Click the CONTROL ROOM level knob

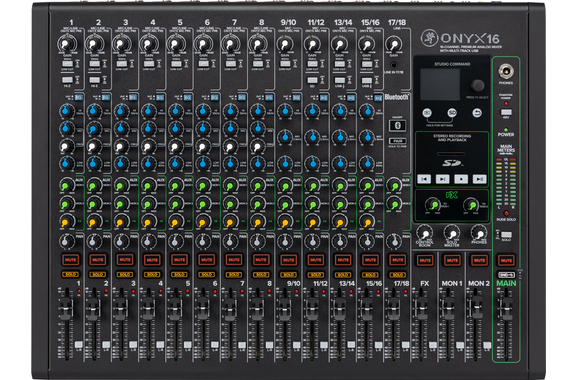tap(425, 233)
